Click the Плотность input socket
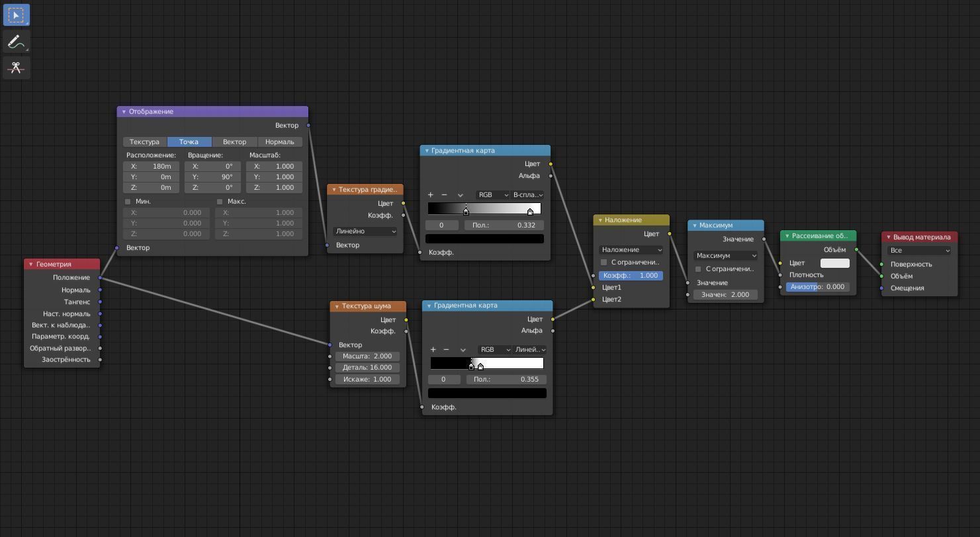 click(780, 275)
